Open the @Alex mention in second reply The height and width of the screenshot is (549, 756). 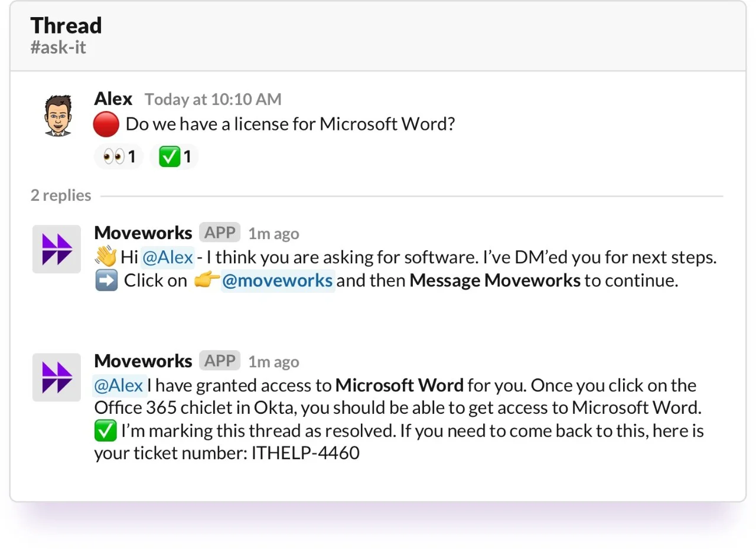pyautogui.click(x=119, y=385)
